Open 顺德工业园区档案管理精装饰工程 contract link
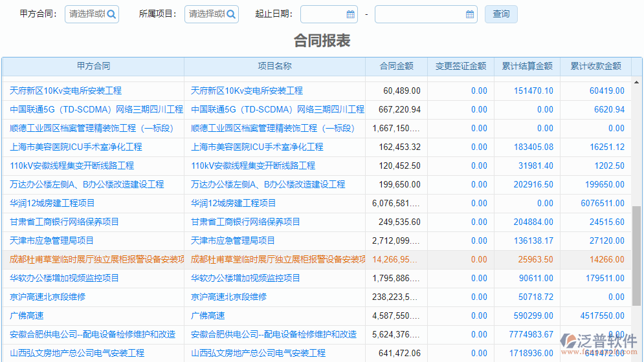The image size is (644, 362). click(92, 129)
